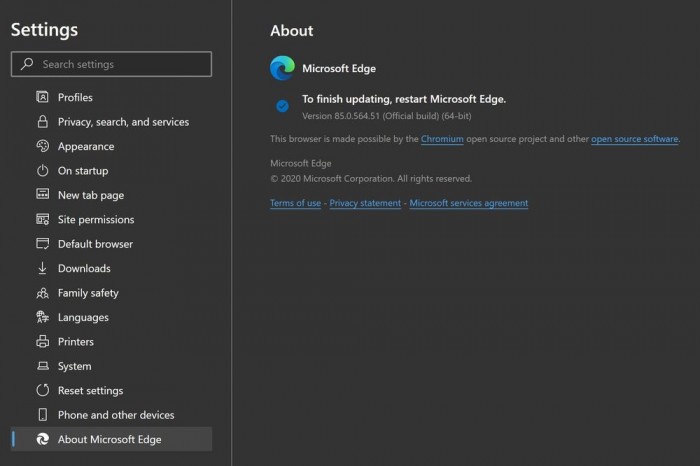Click the padlock icon for Privacy settings
Viewport: 700px width, 466px height.
[43, 122]
